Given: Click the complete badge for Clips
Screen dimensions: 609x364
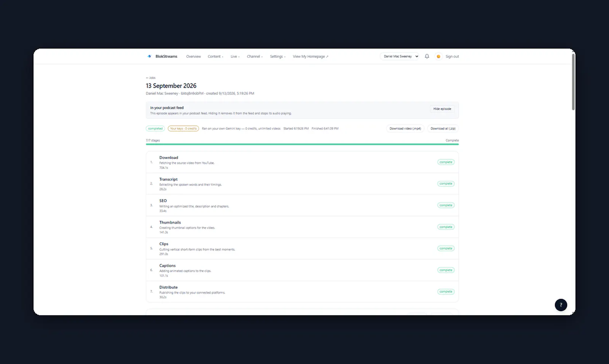Looking at the screenshot, I should tap(446, 248).
